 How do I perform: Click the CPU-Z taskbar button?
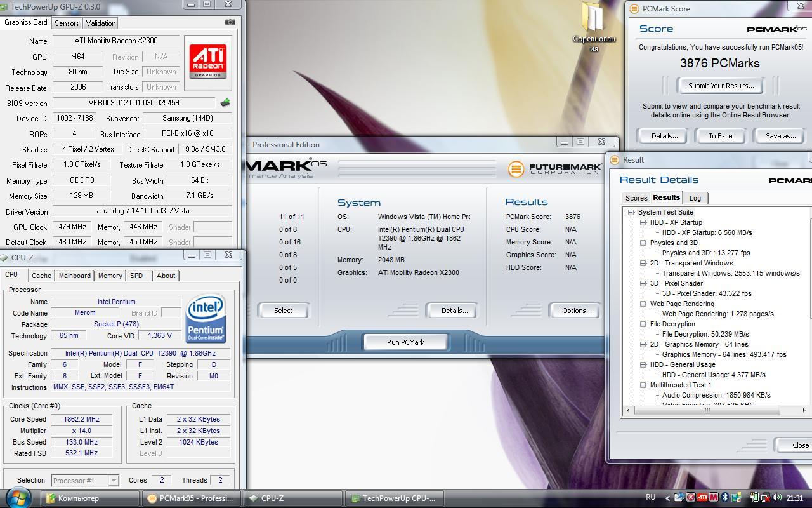click(294, 498)
